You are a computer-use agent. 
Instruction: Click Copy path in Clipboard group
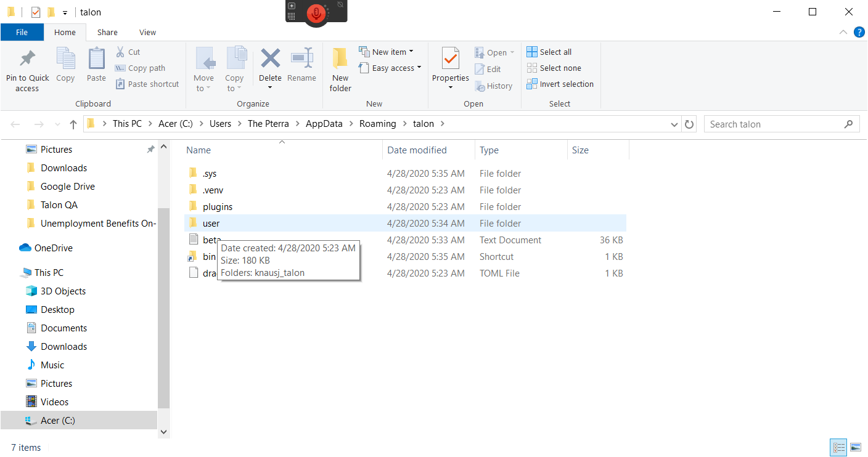141,68
